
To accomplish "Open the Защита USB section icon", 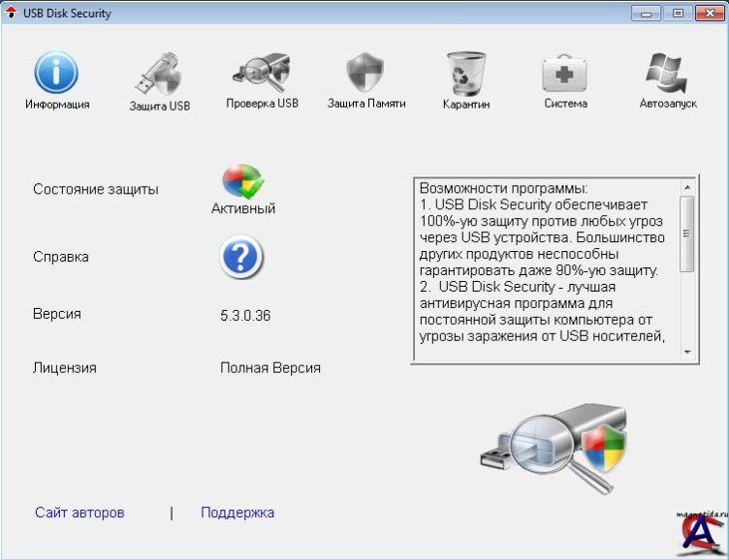I will (x=158, y=75).
